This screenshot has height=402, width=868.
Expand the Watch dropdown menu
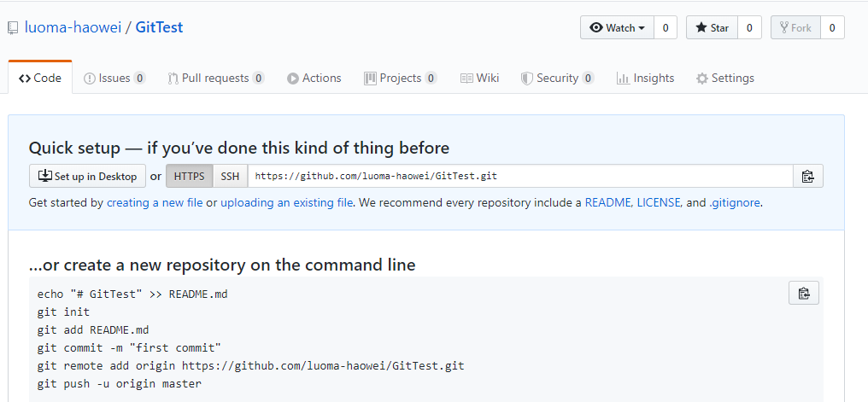coord(617,27)
